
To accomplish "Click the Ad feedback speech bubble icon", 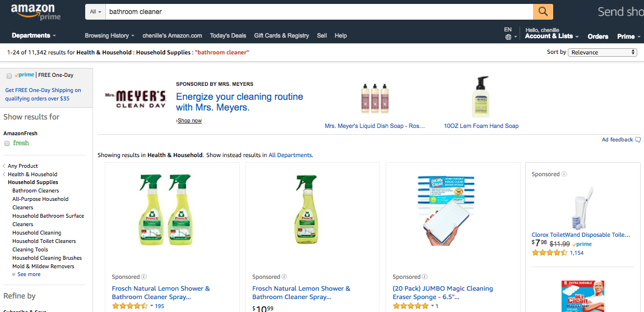I will click(x=638, y=140).
